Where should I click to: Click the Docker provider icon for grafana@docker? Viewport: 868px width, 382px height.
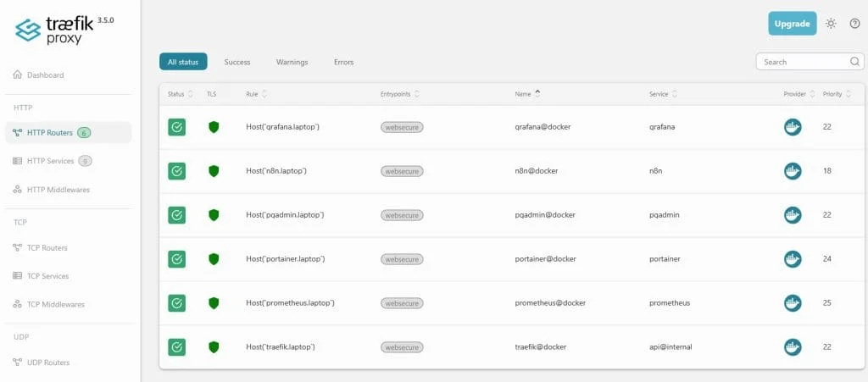point(793,127)
